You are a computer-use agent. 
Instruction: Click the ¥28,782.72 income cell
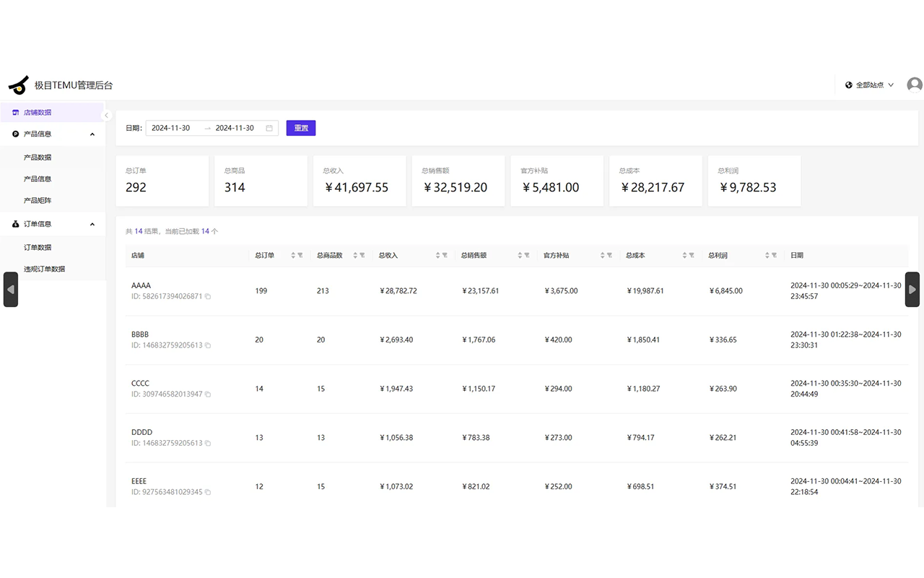398,291
